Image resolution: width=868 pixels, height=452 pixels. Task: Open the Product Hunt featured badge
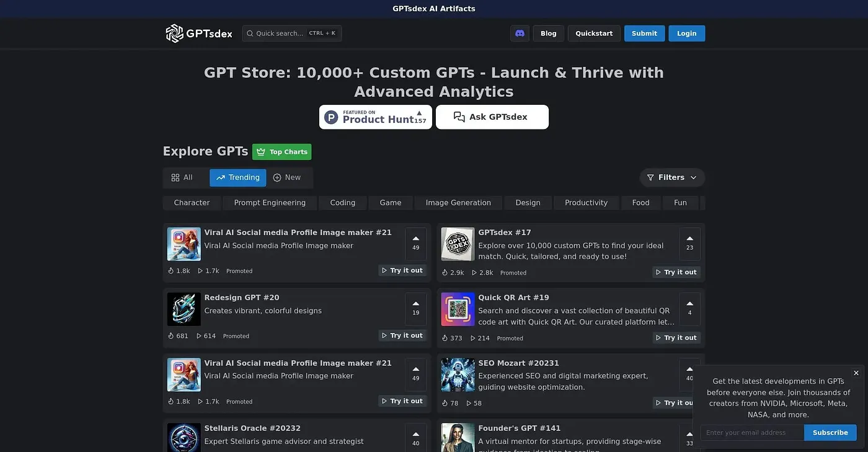[376, 117]
